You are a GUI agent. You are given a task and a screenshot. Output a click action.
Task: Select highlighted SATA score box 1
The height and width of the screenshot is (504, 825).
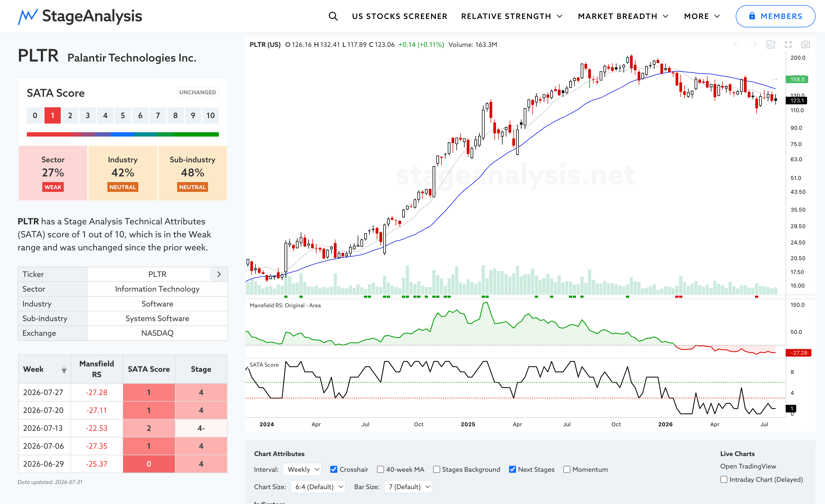point(53,115)
